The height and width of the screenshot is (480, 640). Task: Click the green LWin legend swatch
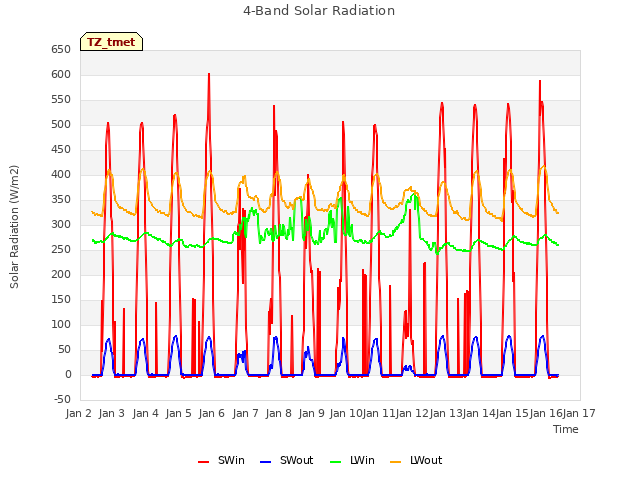coord(336,462)
